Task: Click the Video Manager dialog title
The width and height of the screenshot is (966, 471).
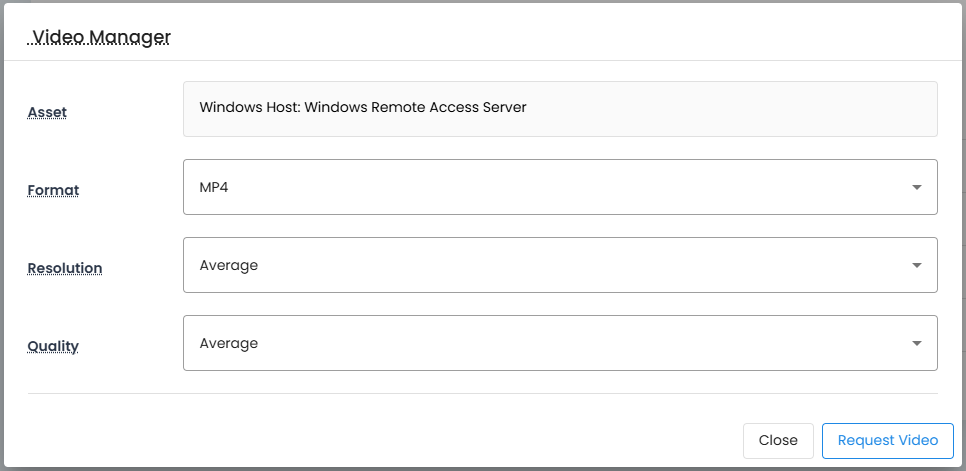Action: [x=100, y=38]
